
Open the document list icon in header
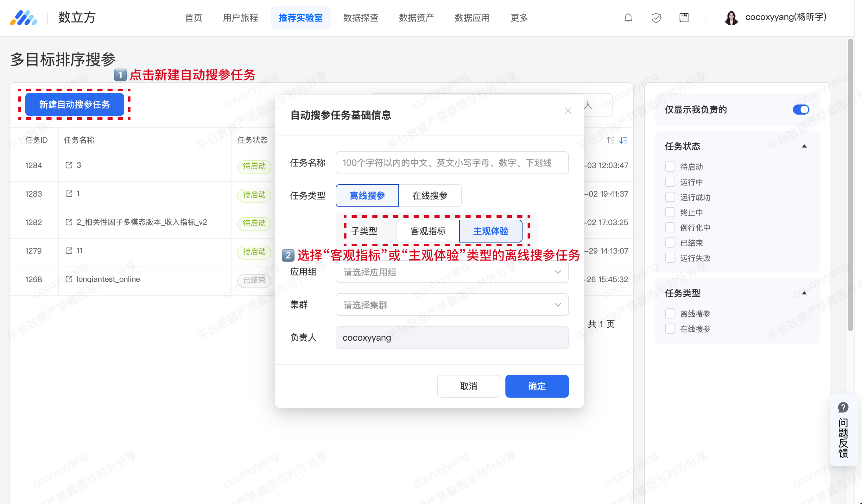coord(684,18)
